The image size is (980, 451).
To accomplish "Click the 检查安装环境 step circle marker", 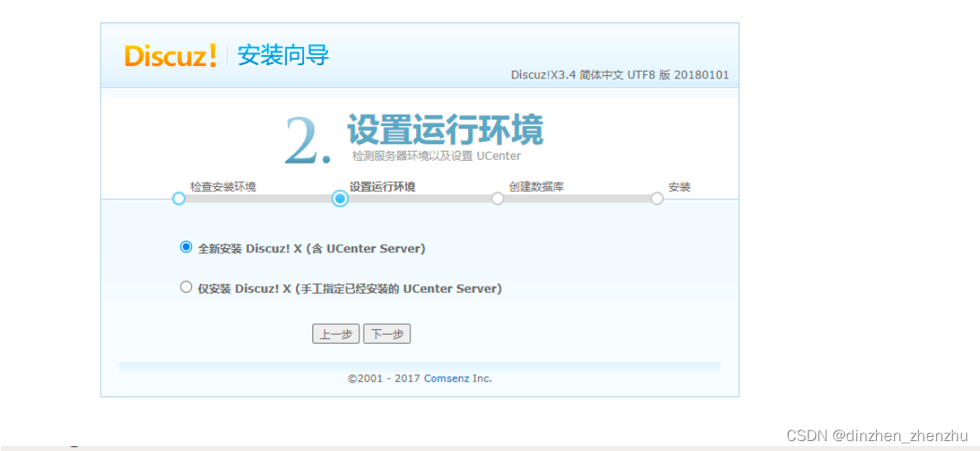I will pyautogui.click(x=179, y=198).
